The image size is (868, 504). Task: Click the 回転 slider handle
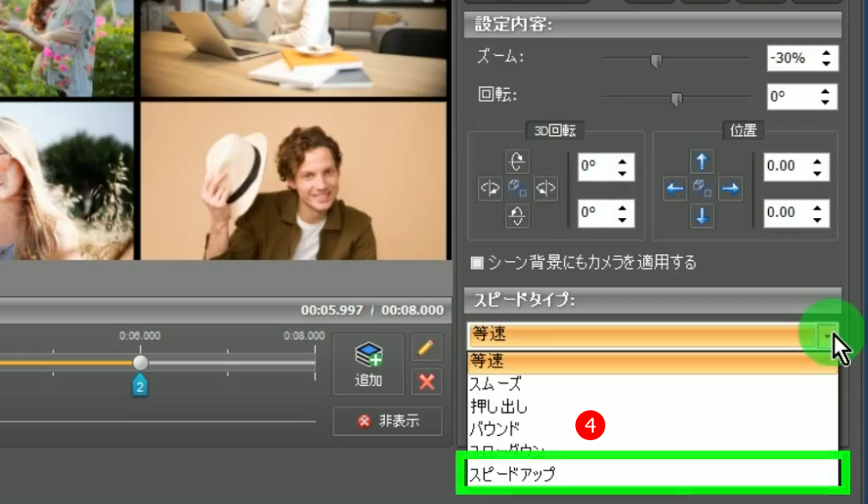point(676,99)
